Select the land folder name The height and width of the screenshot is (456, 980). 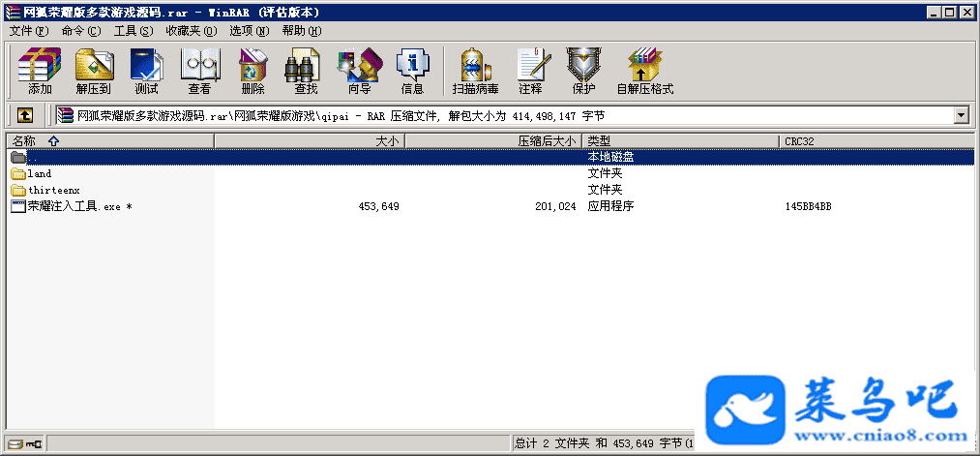click(40, 173)
